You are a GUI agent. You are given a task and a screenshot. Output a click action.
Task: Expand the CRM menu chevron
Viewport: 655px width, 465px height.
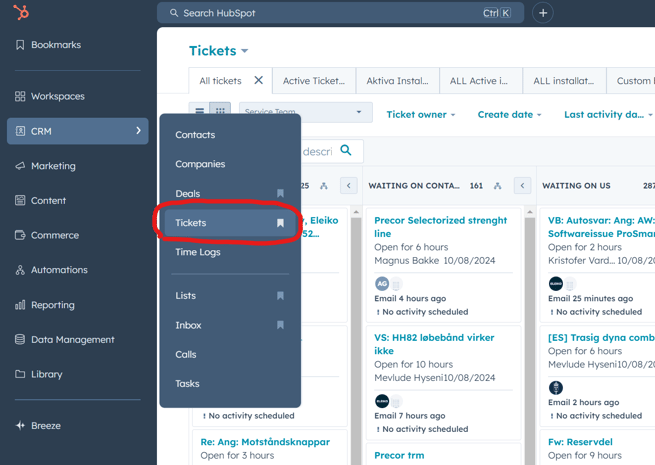(x=138, y=131)
